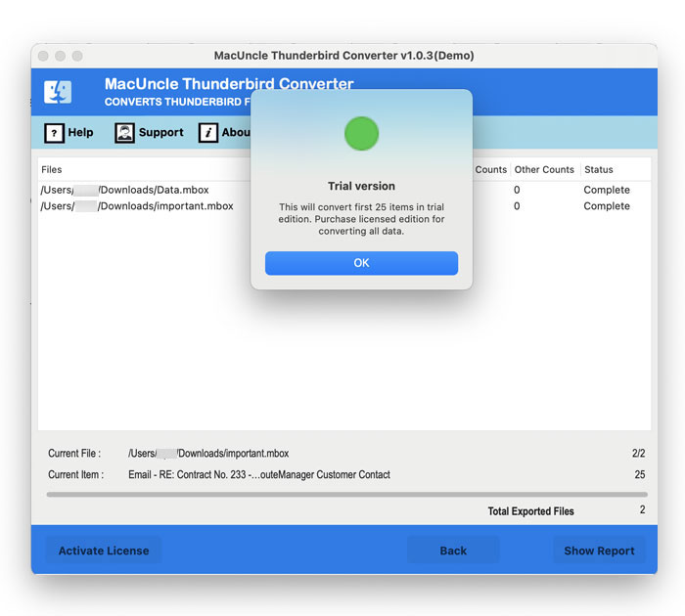
Task: Click Complete status of important.mbox row
Action: point(607,206)
